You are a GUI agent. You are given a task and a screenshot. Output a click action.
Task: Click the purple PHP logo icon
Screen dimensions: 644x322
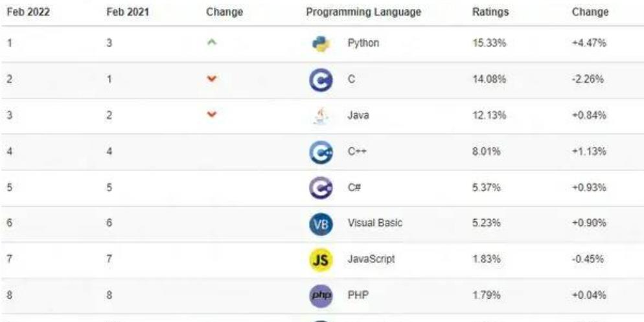pos(321,296)
